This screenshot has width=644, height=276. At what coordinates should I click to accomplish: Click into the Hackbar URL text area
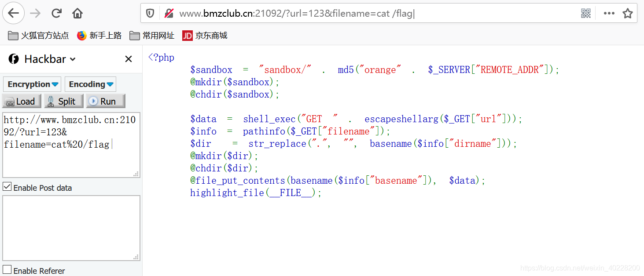[71, 145]
